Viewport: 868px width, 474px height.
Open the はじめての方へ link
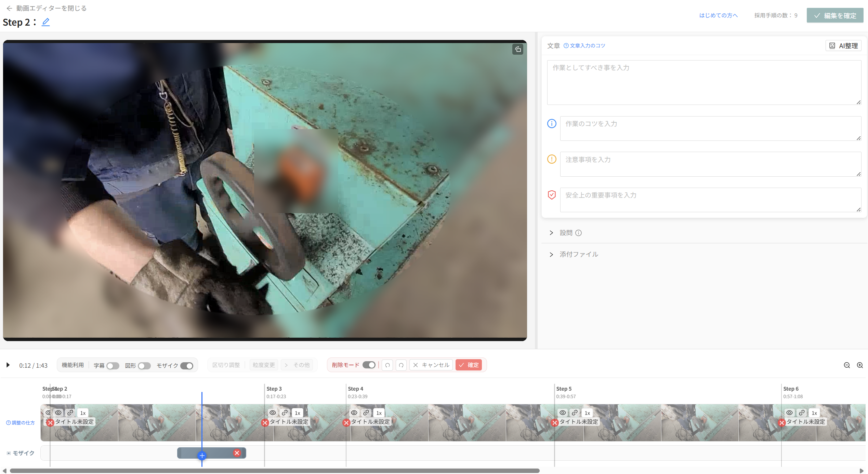click(718, 15)
